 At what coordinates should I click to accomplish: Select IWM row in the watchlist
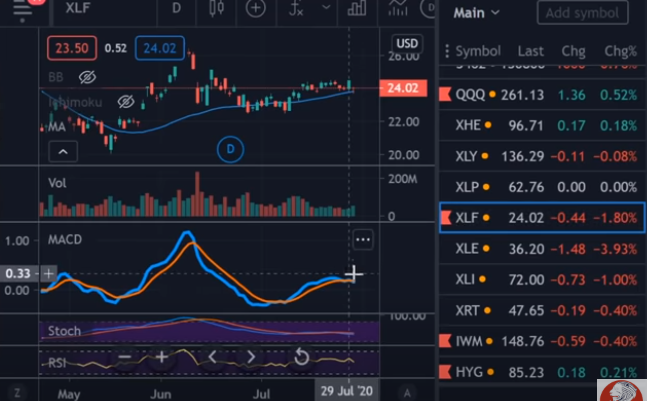541,342
